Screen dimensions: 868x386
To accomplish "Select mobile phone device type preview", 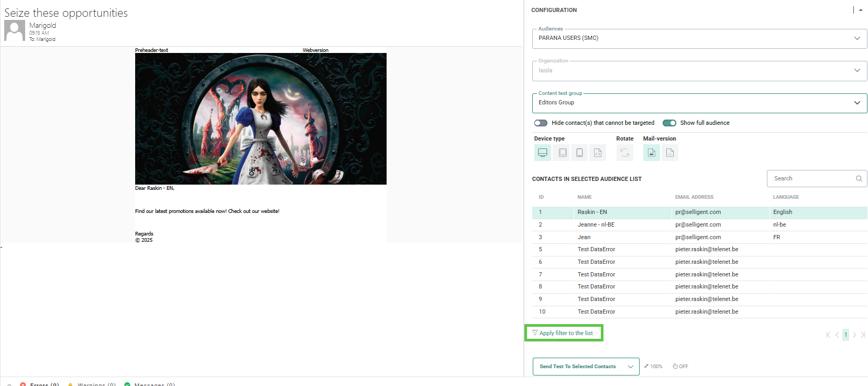I will pyautogui.click(x=579, y=153).
